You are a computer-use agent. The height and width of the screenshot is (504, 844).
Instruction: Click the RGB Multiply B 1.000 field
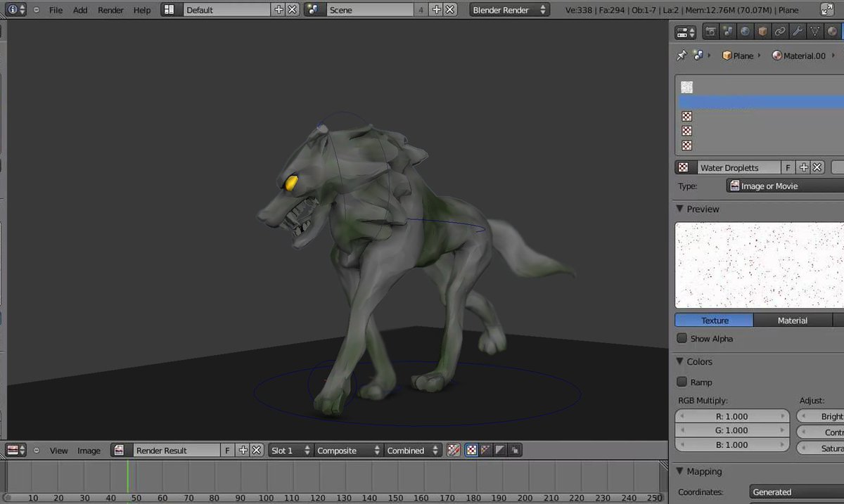[x=732, y=445]
